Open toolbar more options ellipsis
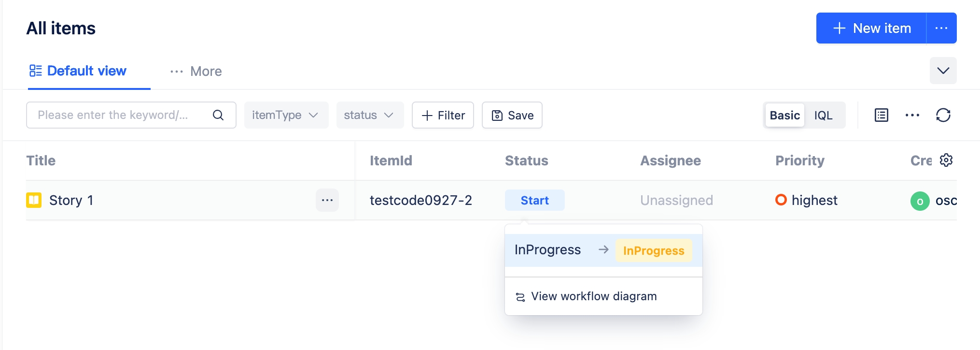980x350 pixels. (x=912, y=115)
